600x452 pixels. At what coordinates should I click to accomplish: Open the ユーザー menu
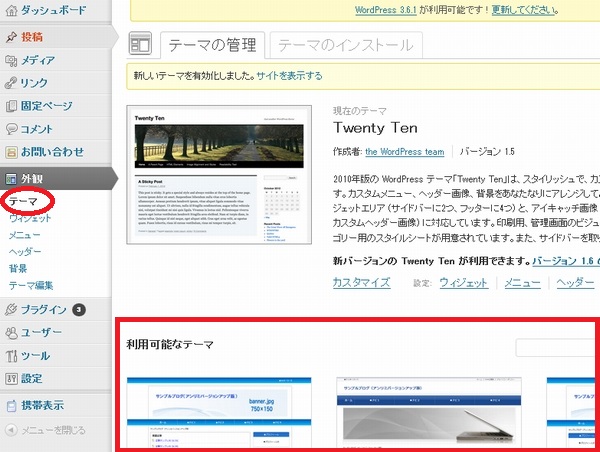41,333
